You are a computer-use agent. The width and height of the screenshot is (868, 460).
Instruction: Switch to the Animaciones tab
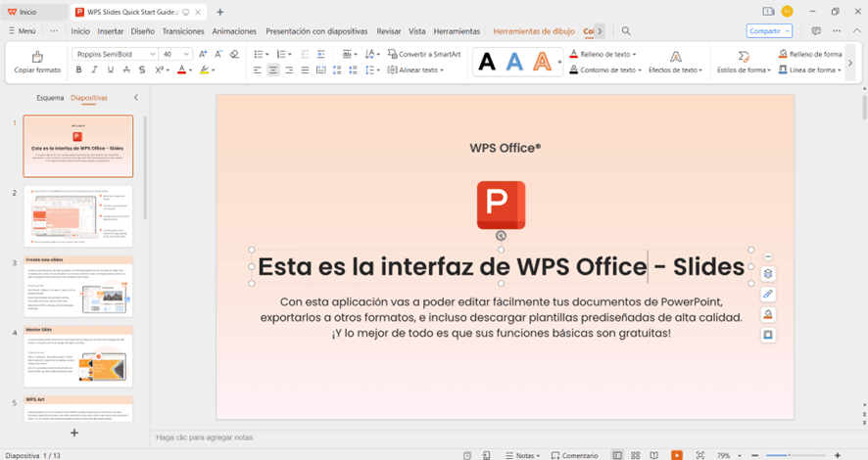click(x=235, y=31)
